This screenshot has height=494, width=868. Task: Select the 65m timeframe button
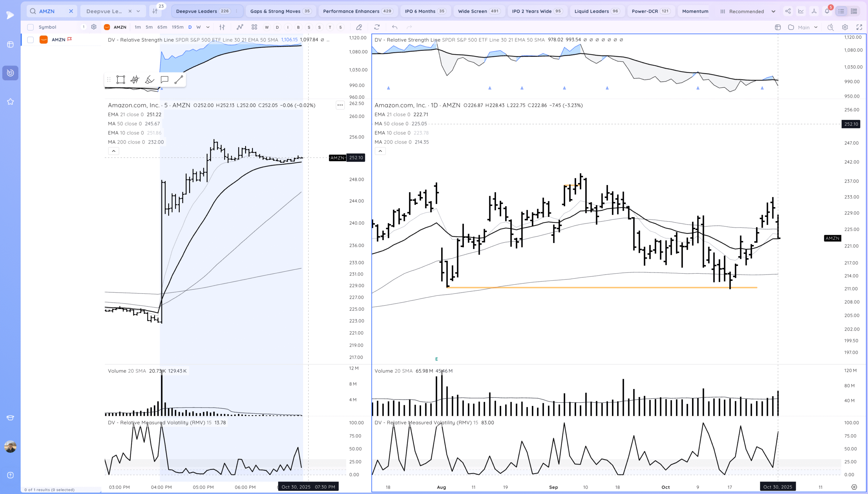pos(162,27)
